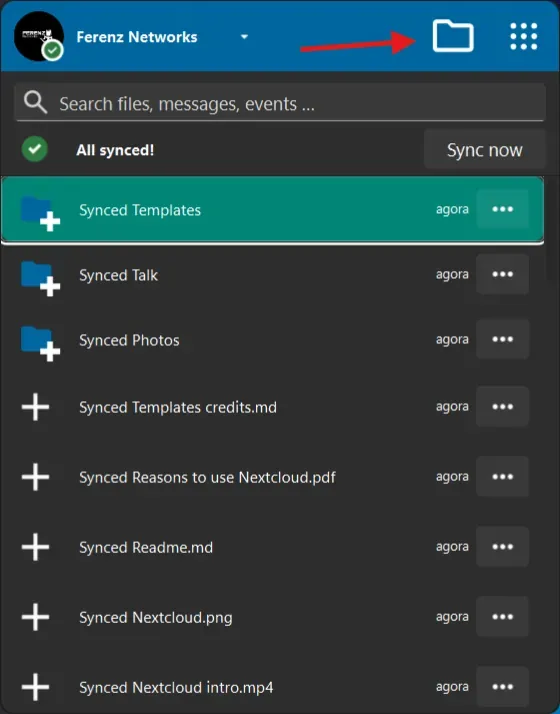Open Synced Nextcloud intro.mp4 entry
The image size is (560, 714).
click(x=272, y=688)
